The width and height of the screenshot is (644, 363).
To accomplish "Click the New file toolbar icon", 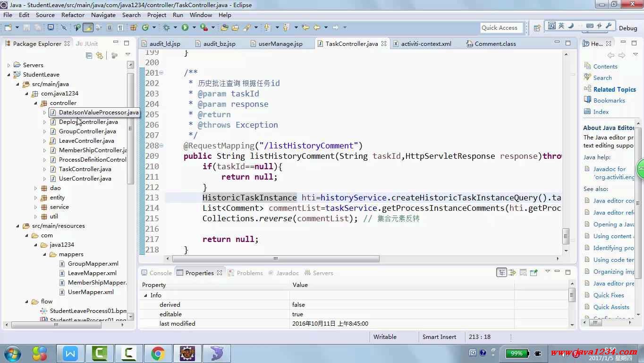I will click(8, 27).
